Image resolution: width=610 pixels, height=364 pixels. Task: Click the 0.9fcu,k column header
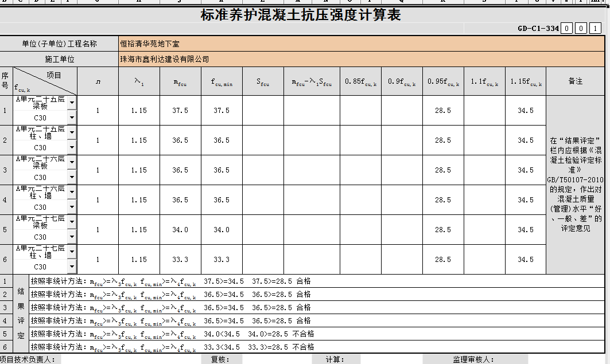pos(402,81)
